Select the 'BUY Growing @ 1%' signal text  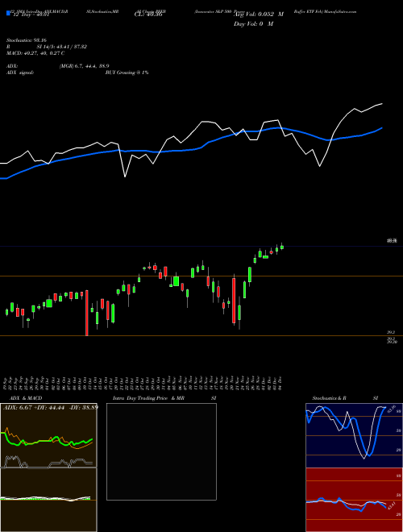point(127,73)
